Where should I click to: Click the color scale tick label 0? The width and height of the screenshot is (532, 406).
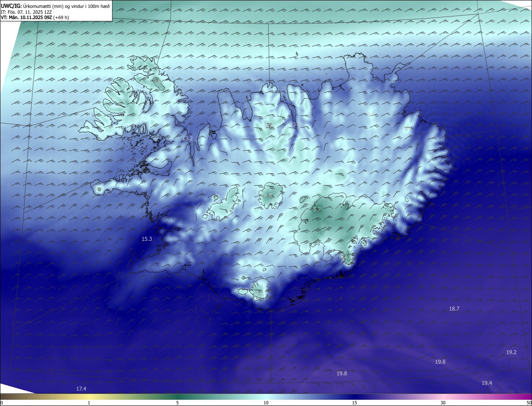[2, 403]
